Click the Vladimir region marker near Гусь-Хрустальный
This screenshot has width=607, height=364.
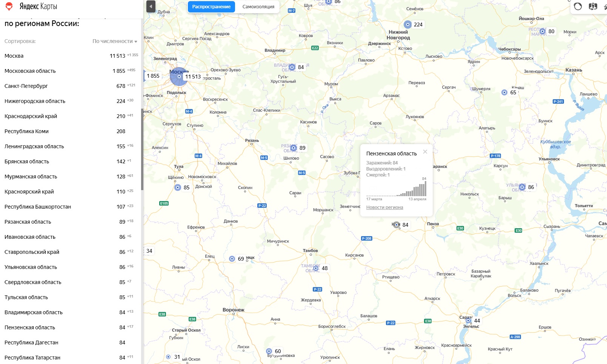(x=292, y=67)
